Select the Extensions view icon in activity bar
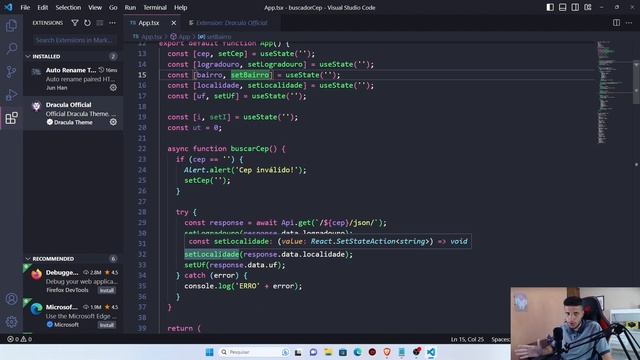The height and width of the screenshot is (360, 640). (11, 118)
